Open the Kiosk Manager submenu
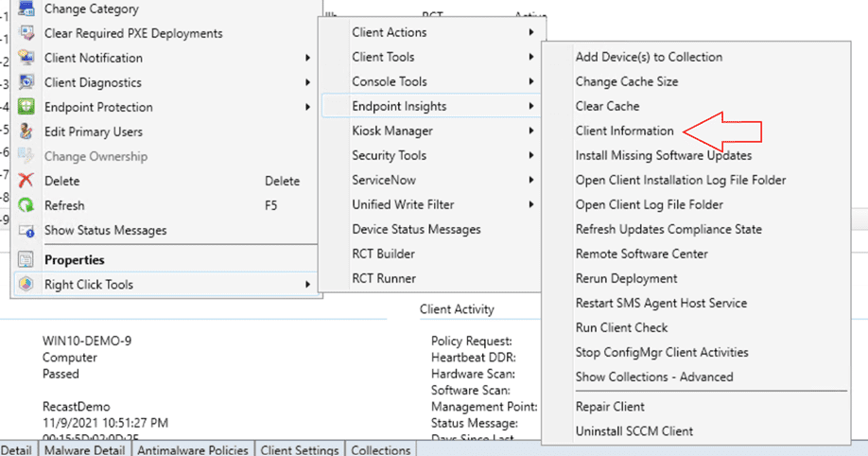The image size is (868, 456). (392, 131)
